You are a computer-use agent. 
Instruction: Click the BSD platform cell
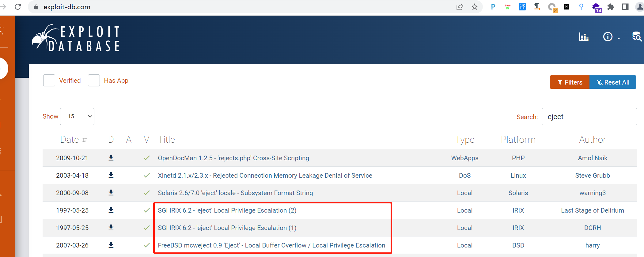[518, 245]
